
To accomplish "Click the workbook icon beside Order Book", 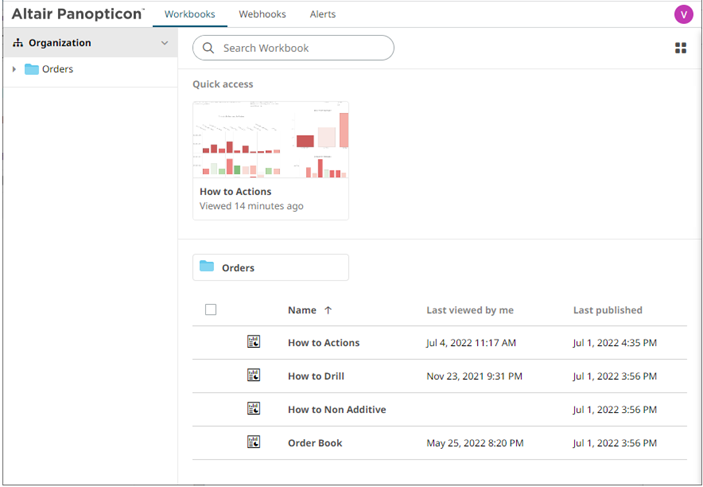I will (x=254, y=442).
